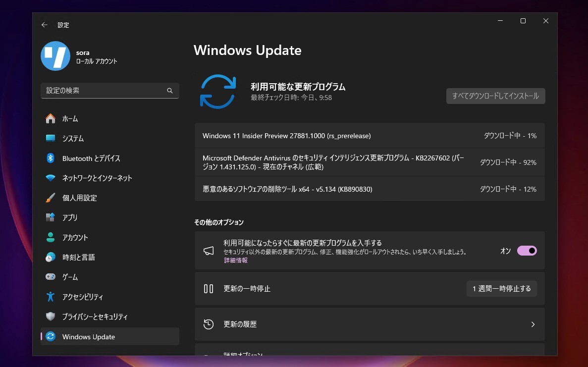The width and height of the screenshot is (588, 367).
Task: Select Microsoft Defender Antivirus KB2267602 row
Action: [x=370, y=162]
